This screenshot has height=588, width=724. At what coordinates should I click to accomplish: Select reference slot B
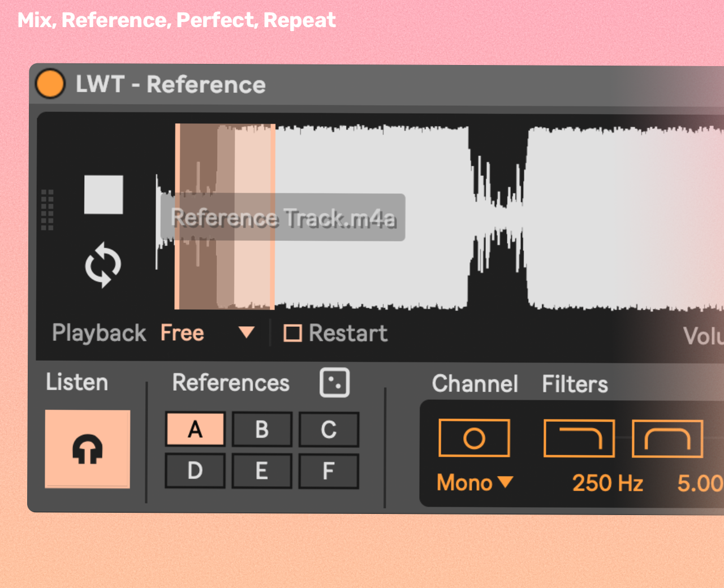click(262, 430)
